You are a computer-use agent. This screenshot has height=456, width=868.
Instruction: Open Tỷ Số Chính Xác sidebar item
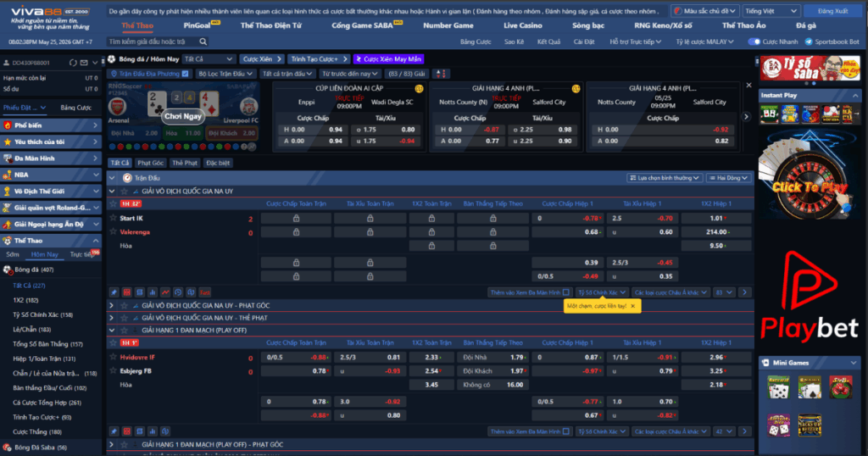pyautogui.click(x=43, y=315)
